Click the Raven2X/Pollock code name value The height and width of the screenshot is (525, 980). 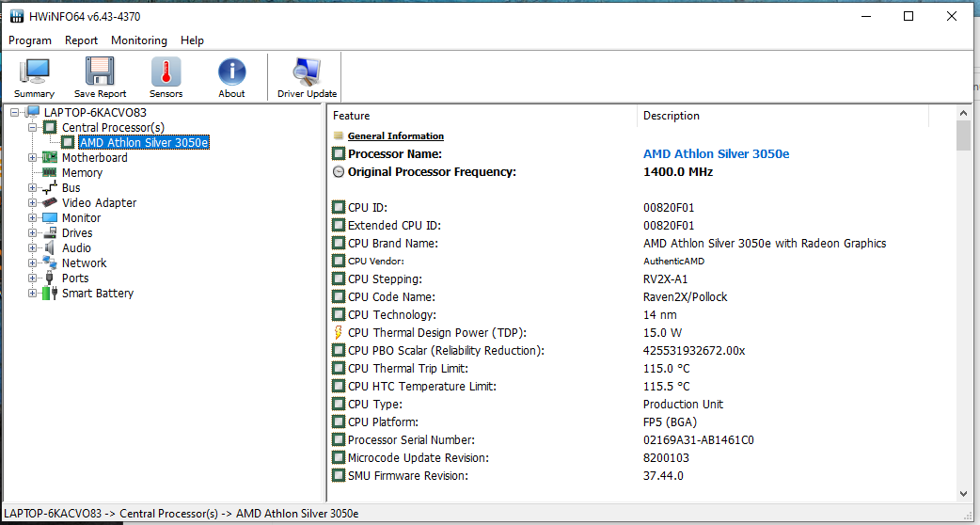click(x=685, y=297)
